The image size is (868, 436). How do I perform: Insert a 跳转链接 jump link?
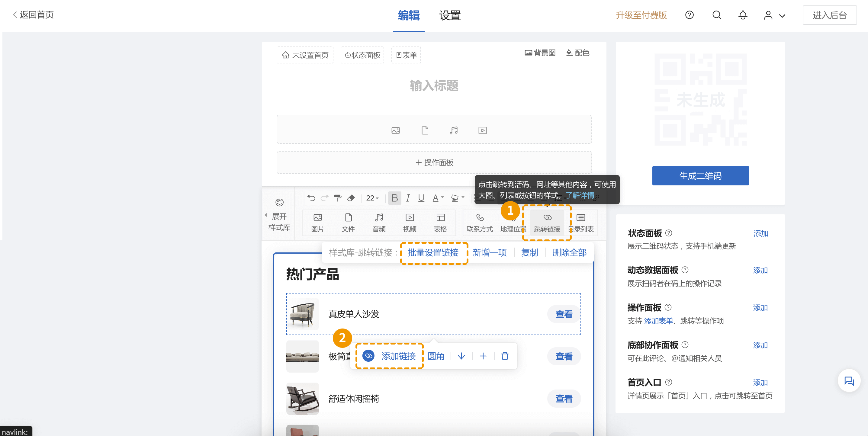[x=547, y=223]
